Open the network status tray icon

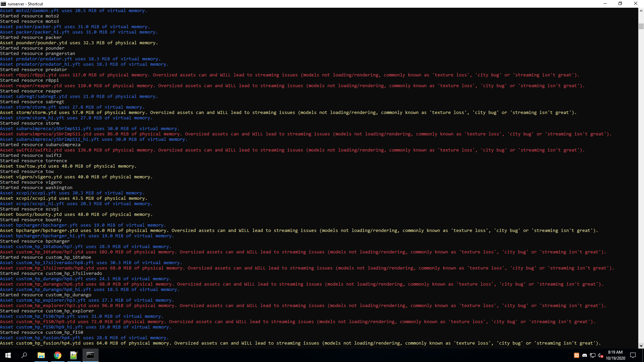click(x=593, y=355)
